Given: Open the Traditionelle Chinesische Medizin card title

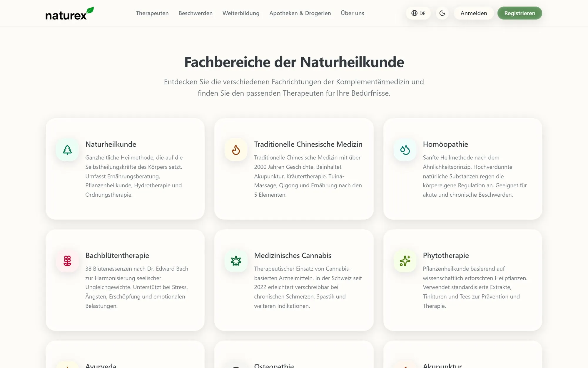Looking at the screenshot, I should pyautogui.click(x=308, y=144).
